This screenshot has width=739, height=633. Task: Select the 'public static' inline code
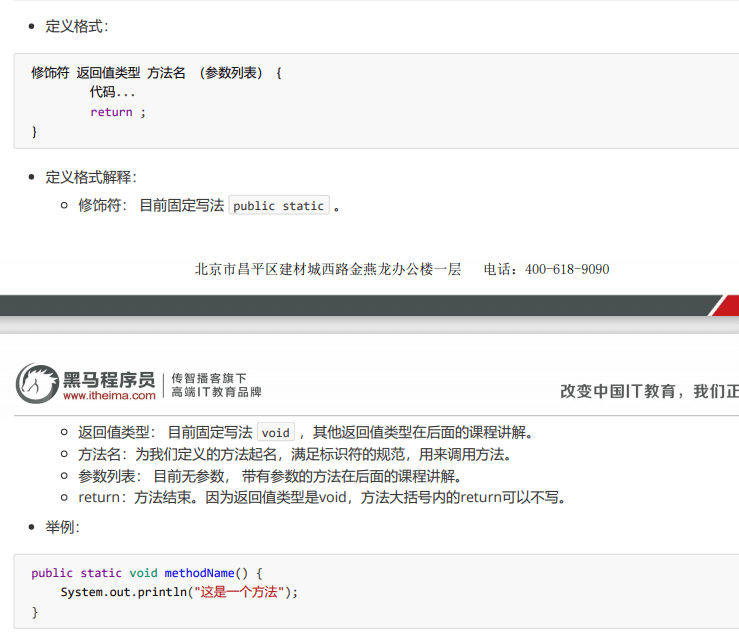279,206
